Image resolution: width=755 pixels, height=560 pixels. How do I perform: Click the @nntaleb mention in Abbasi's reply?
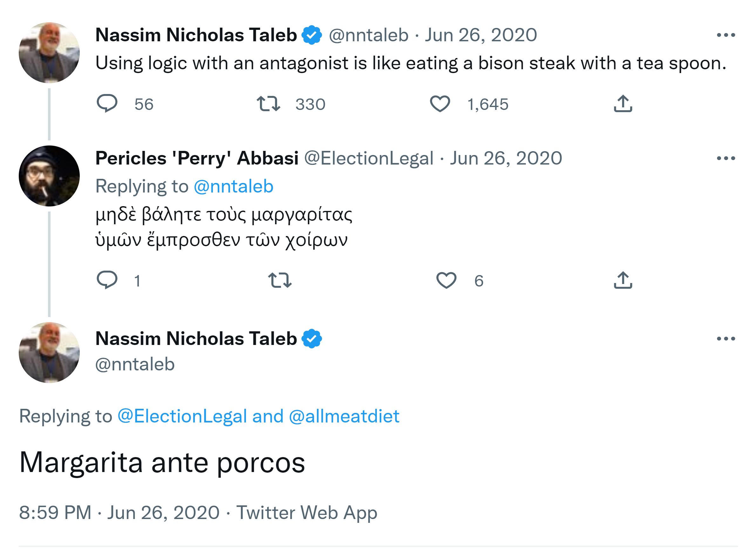tap(233, 186)
